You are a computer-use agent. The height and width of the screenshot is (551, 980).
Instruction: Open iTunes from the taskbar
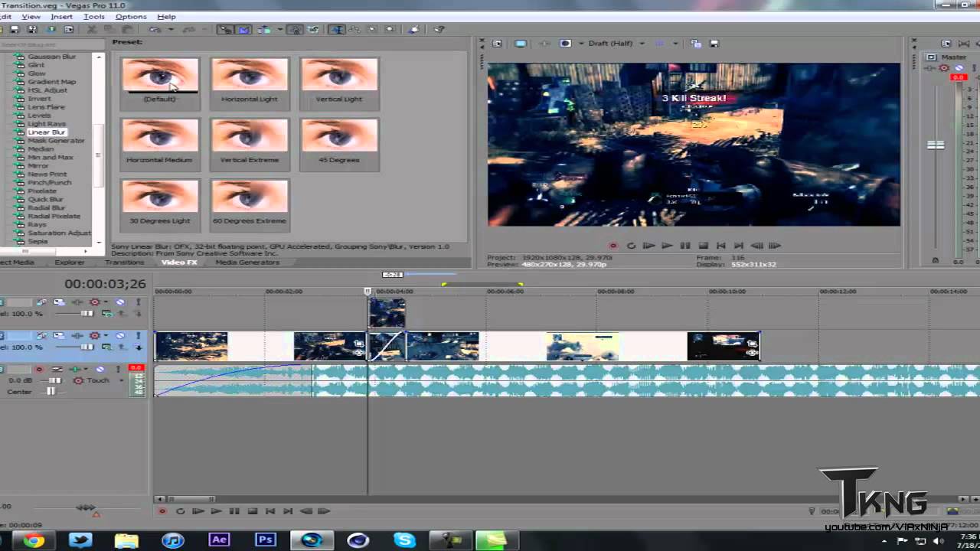173,540
